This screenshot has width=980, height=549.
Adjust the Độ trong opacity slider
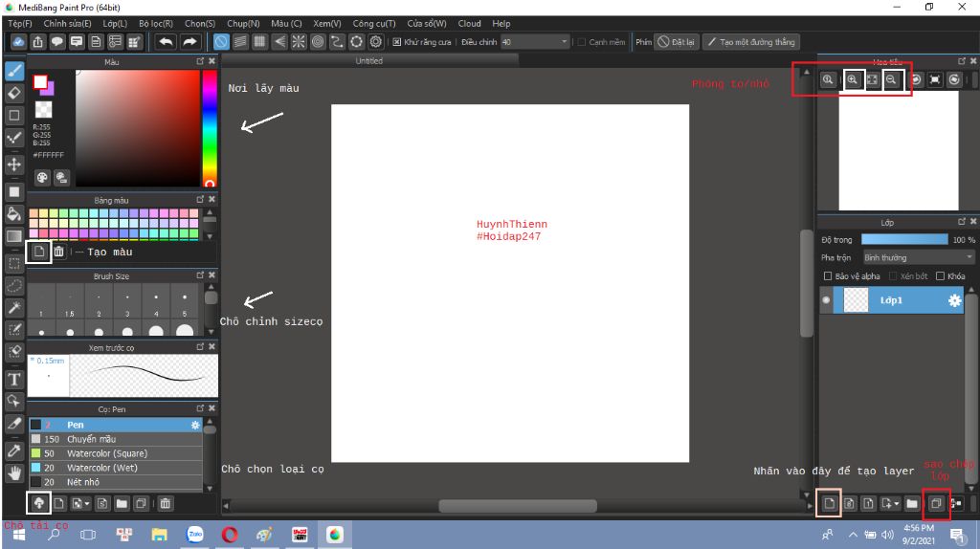tap(904, 239)
